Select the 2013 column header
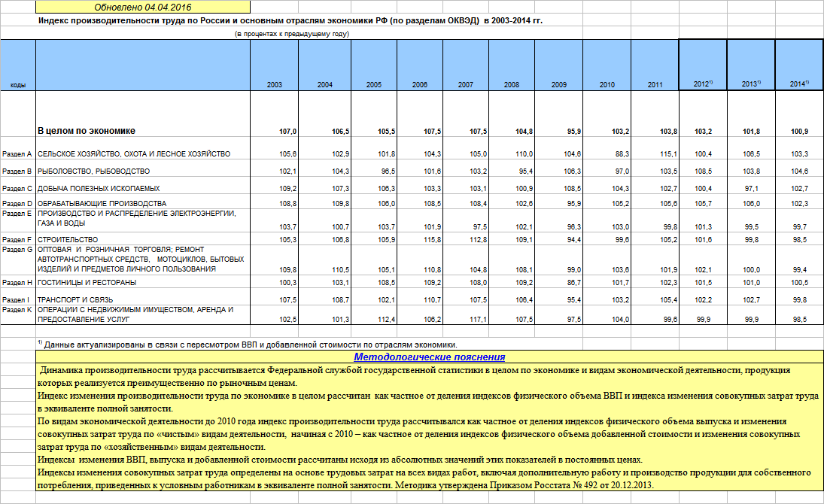The height and width of the screenshot is (504, 824). tap(751, 65)
